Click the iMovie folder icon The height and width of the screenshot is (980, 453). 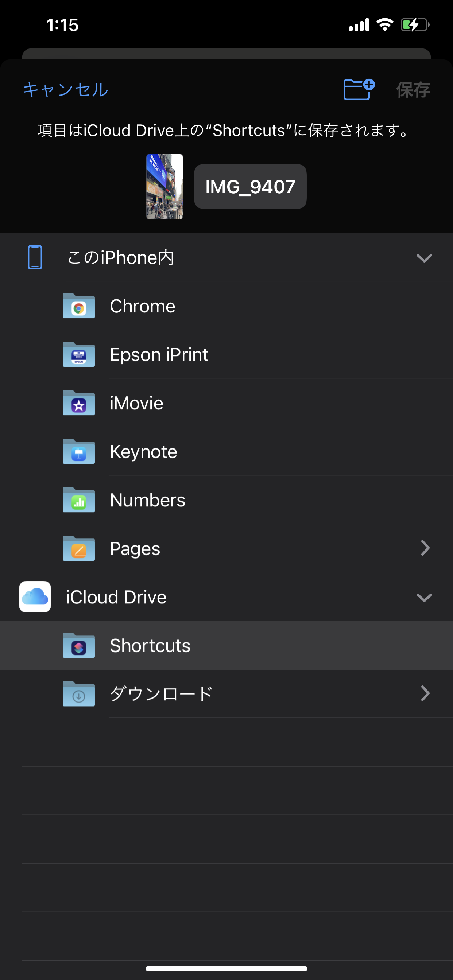79,403
